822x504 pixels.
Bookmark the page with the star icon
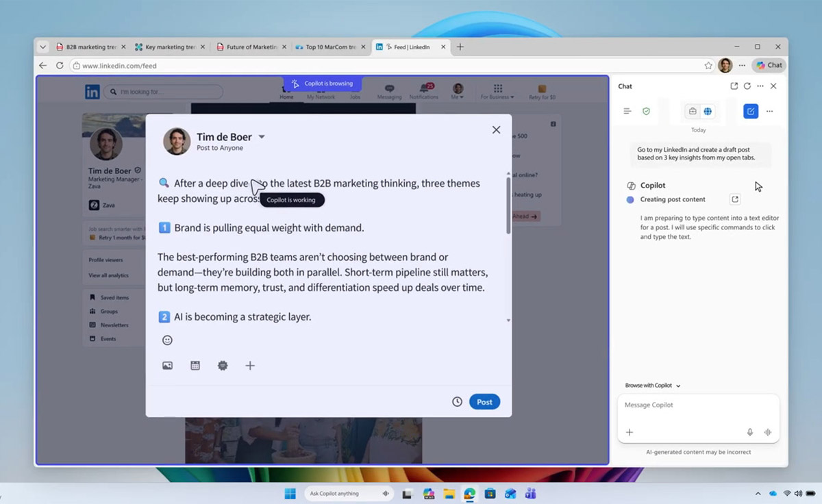pyautogui.click(x=708, y=66)
